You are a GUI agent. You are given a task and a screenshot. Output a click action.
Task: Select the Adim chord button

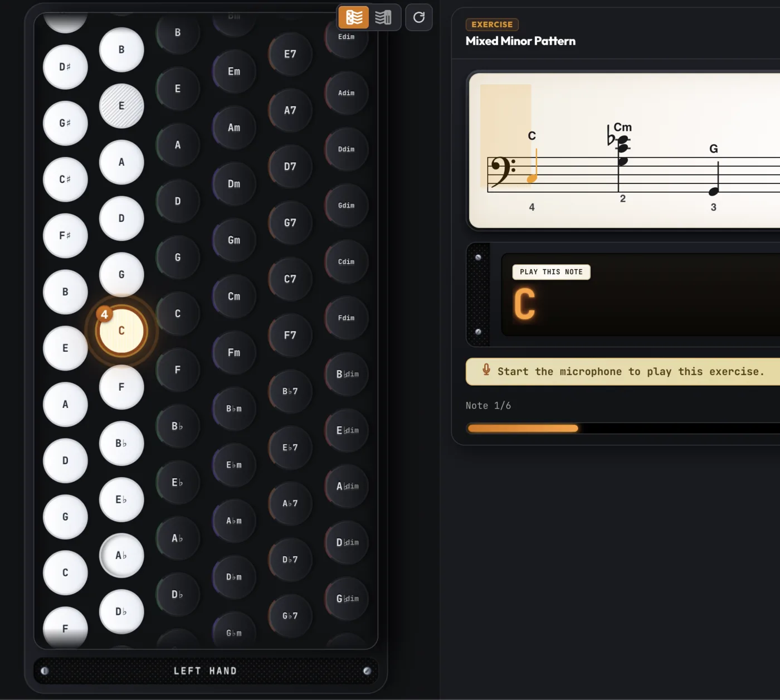(347, 93)
